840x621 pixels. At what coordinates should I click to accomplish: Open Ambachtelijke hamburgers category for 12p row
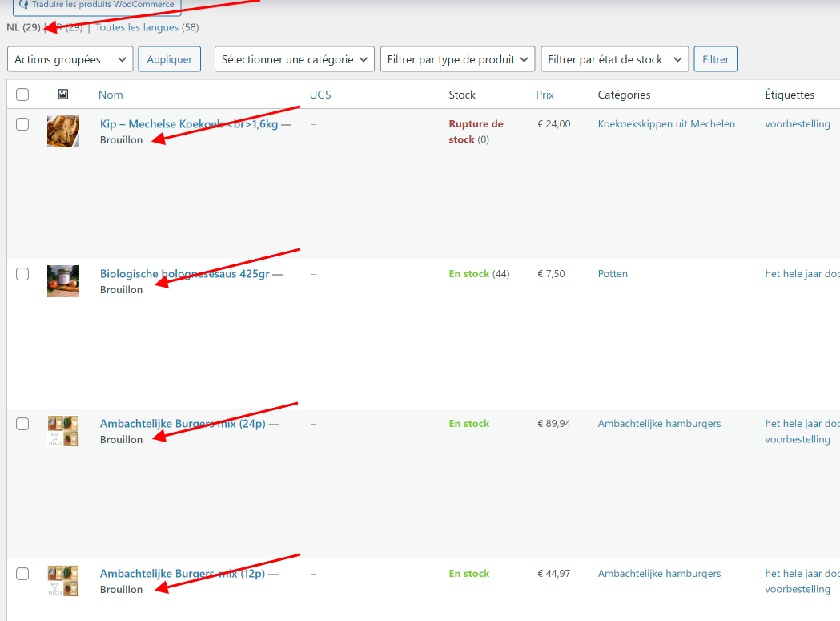click(660, 573)
